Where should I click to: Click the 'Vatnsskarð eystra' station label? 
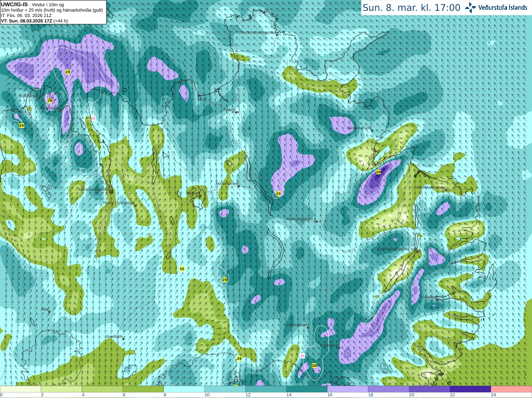pyautogui.click(x=430, y=187)
